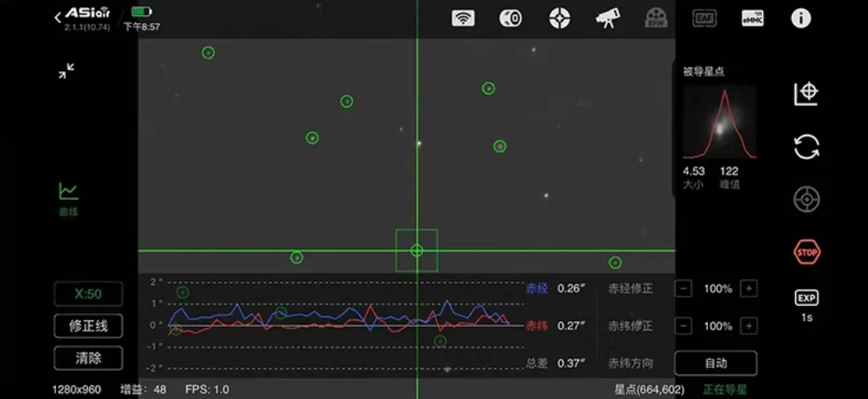This screenshot has height=399, width=868.
Task: Open the EAF focuser icon
Action: (x=704, y=19)
